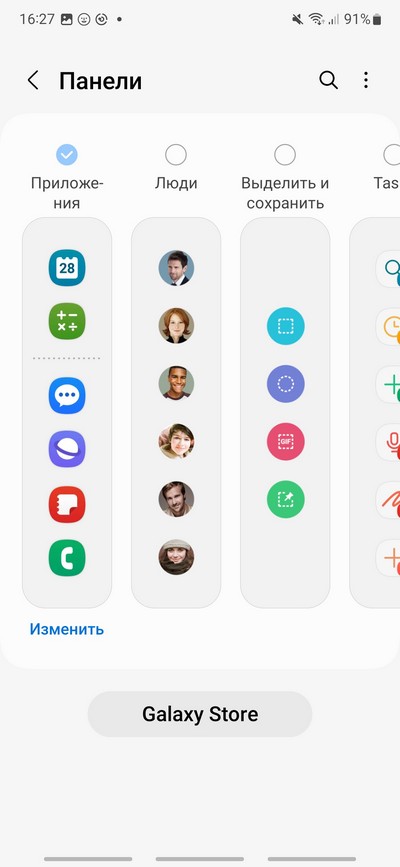
Task: Open the three-dot more options menu
Action: click(x=366, y=80)
